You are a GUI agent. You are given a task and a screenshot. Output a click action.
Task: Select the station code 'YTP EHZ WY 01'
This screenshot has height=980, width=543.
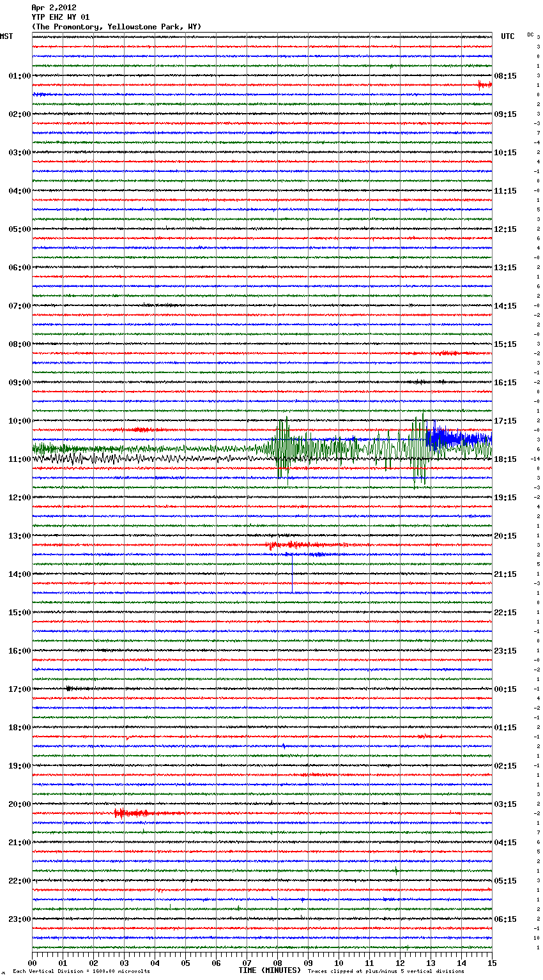61,17
